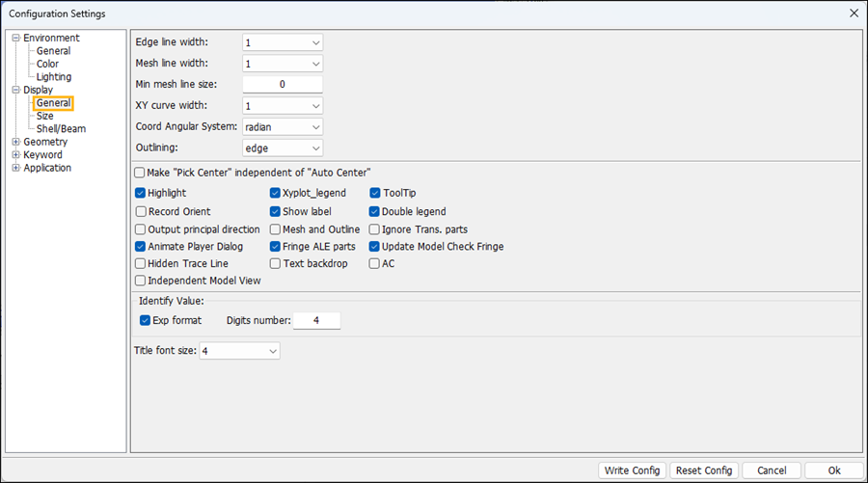Select Size under Display

44,116
